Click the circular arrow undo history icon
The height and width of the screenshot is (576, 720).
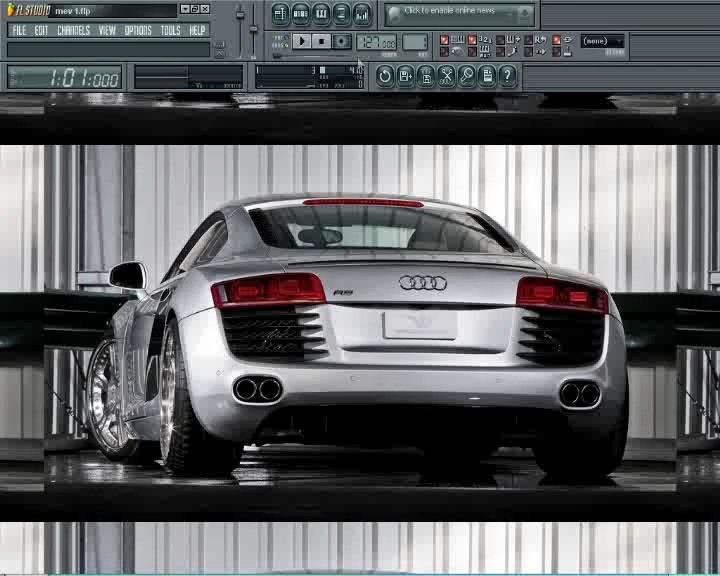pyautogui.click(x=385, y=76)
